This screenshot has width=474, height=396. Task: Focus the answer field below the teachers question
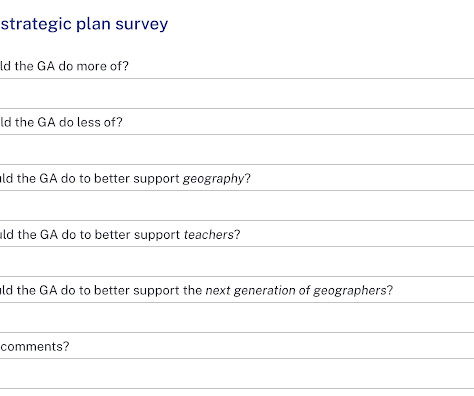click(x=237, y=262)
